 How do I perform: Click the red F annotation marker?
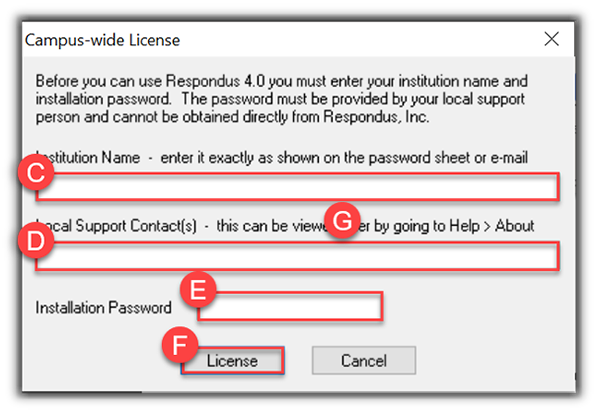pyautogui.click(x=179, y=345)
